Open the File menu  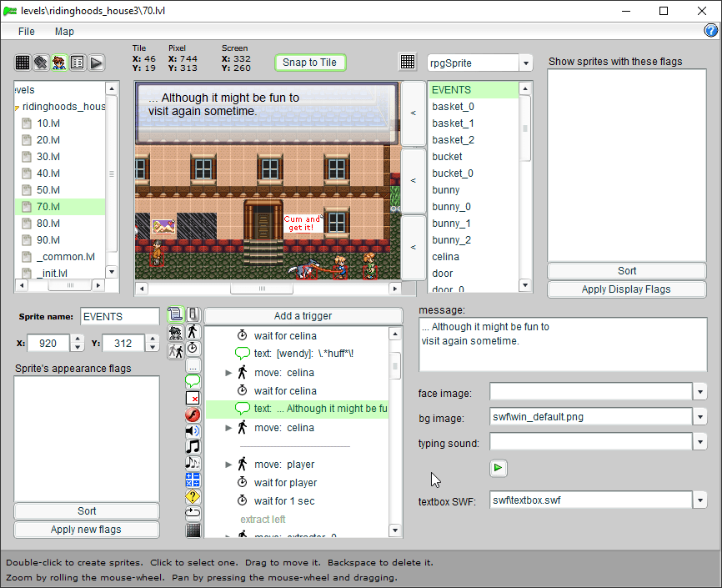tap(27, 31)
